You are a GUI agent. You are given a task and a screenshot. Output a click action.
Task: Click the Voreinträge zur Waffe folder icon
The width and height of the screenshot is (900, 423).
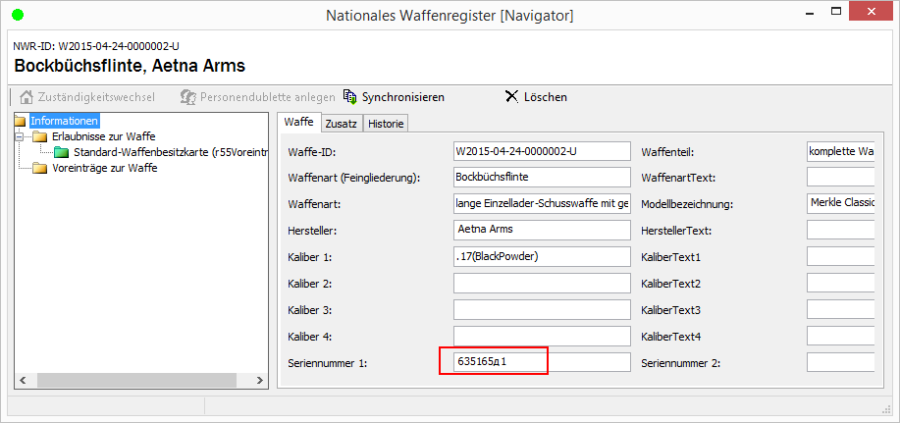tap(40, 168)
